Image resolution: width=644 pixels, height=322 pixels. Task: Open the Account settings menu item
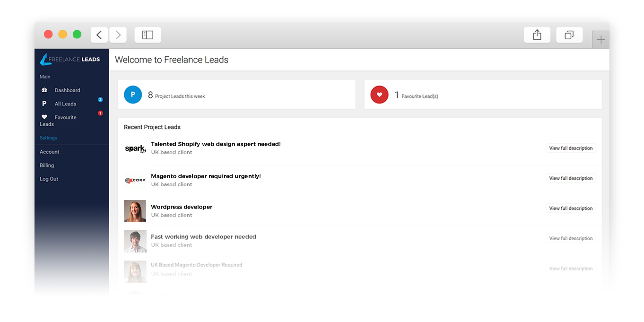coord(50,152)
